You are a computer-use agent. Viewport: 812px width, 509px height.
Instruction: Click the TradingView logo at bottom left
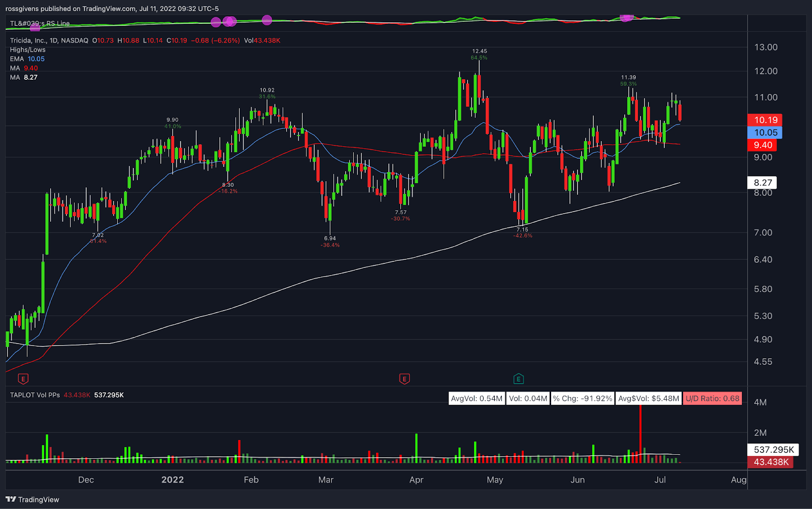pos(32,499)
